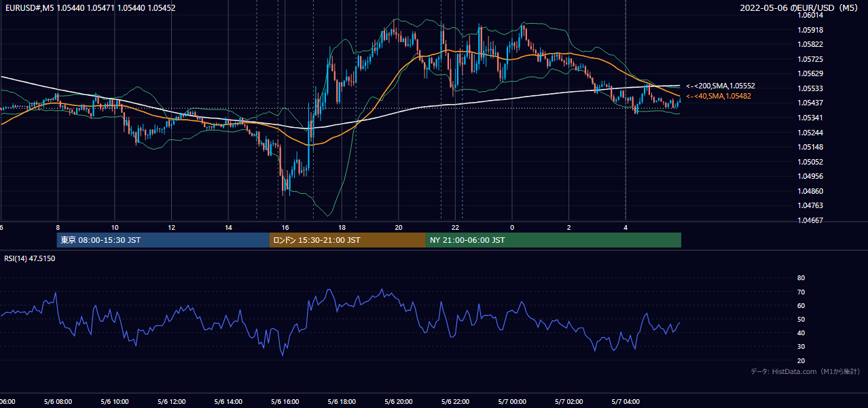The height and width of the screenshot is (408, 868).
Task: Click price level 1.05725 on axis
Action: [x=811, y=60]
